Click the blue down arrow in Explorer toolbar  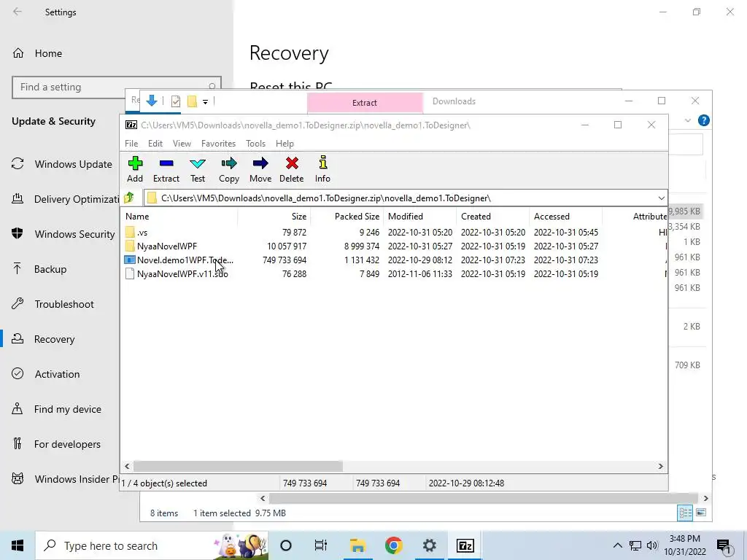click(x=152, y=101)
